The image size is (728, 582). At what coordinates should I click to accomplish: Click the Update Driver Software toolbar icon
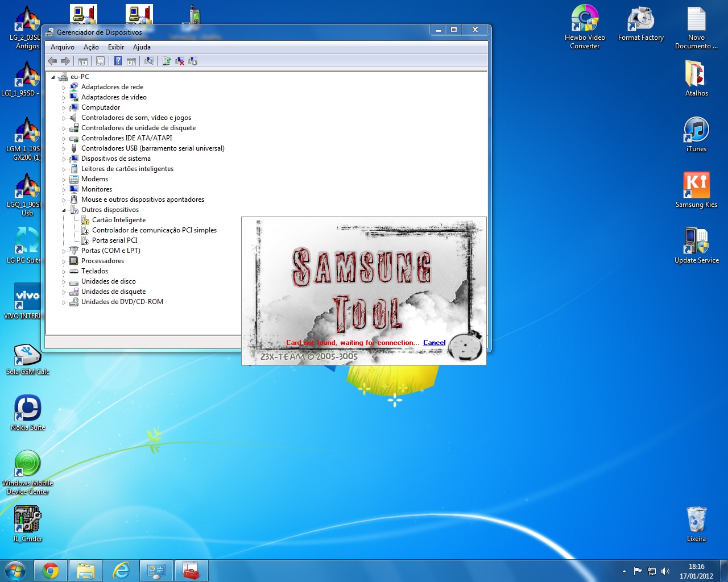click(x=167, y=61)
